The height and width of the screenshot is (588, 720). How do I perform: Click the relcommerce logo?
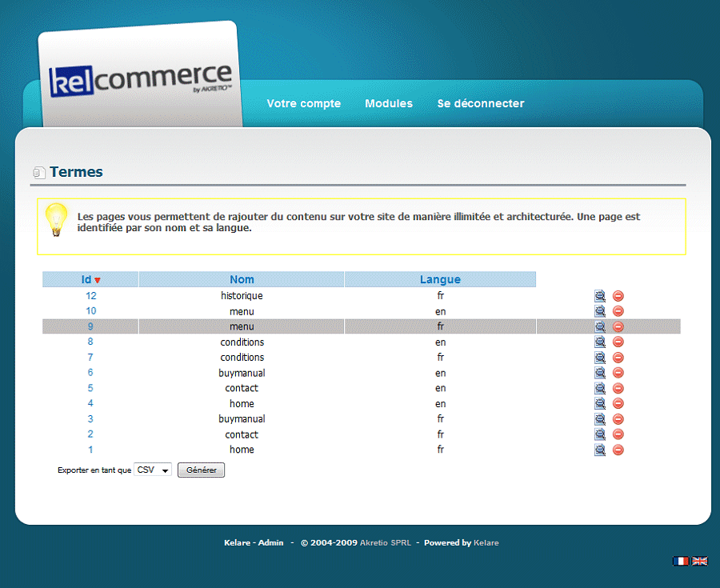pos(141,80)
